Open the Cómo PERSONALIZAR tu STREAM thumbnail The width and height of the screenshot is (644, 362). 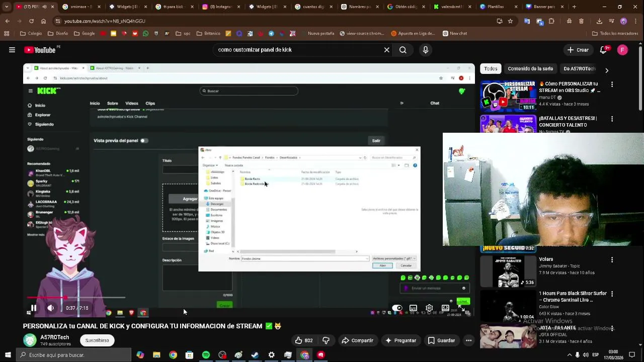tap(508, 96)
